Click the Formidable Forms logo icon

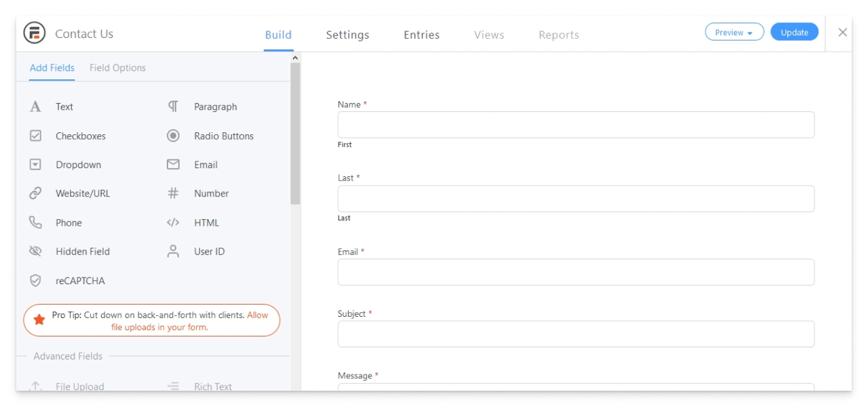pyautogui.click(x=35, y=33)
